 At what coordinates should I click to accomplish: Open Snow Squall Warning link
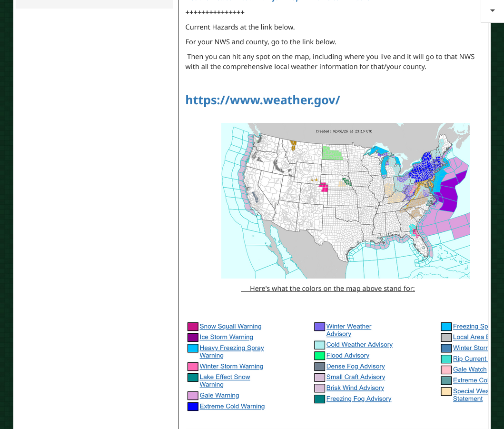(230, 326)
